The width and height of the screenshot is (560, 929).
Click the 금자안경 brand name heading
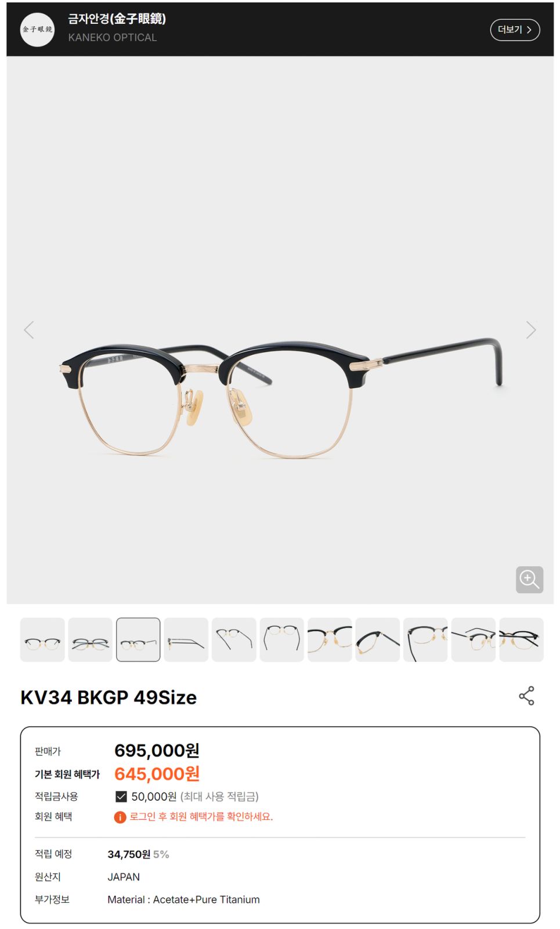pyautogui.click(x=117, y=19)
